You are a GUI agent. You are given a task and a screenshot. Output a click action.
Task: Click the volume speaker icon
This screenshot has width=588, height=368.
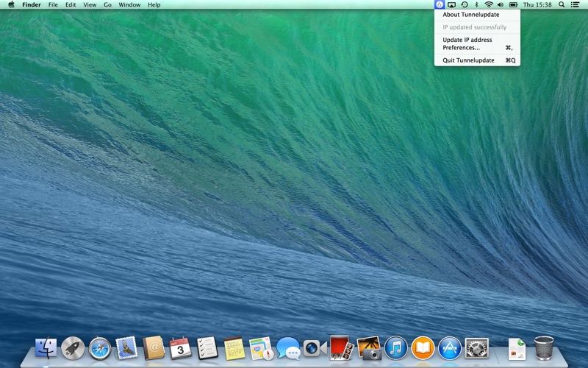point(501,4)
